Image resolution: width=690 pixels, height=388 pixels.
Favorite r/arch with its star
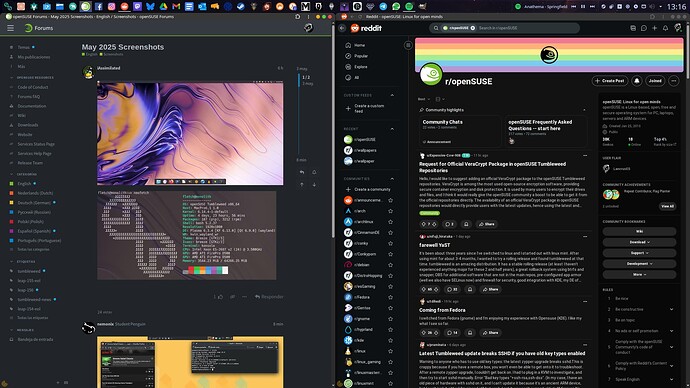pyautogui.click(x=390, y=211)
